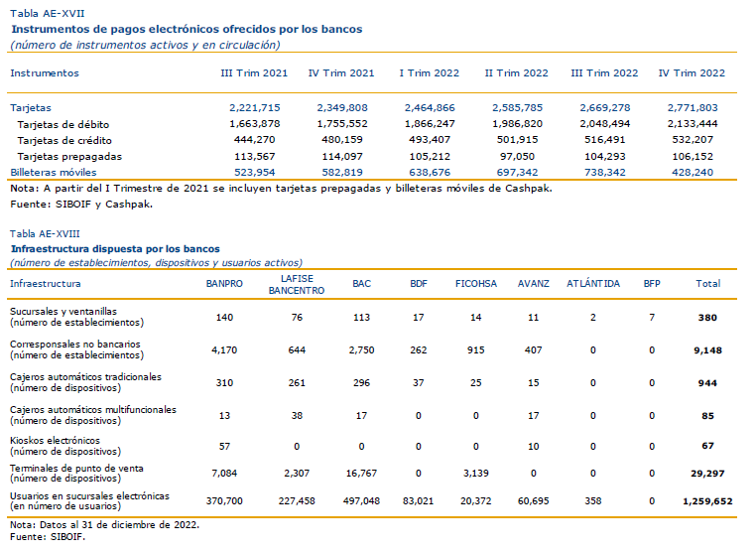Click BAC users value 497,048
Image resolution: width=756 pixels, height=554 pixels.
pos(361,501)
